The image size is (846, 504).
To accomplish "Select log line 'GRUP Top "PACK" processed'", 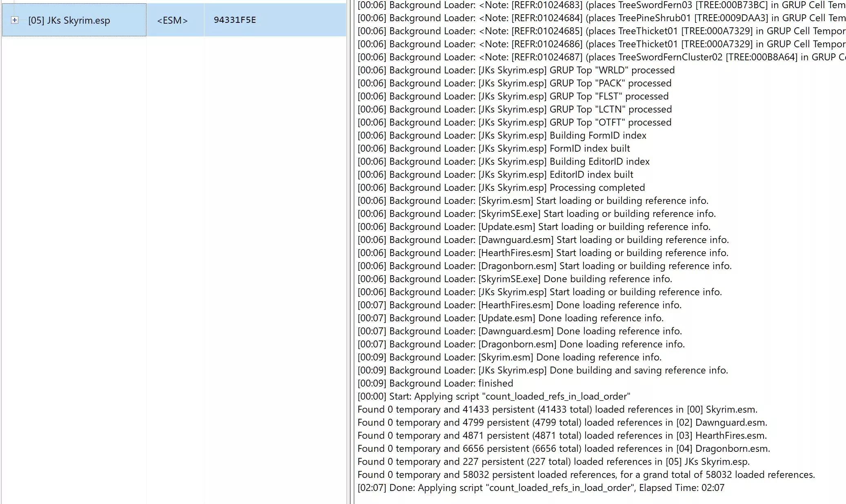I will coord(514,83).
